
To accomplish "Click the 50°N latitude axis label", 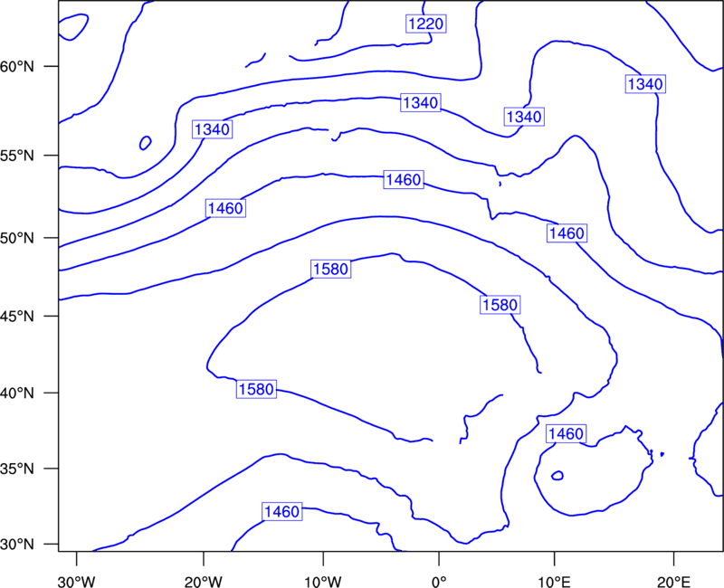I will pos(17,238).
